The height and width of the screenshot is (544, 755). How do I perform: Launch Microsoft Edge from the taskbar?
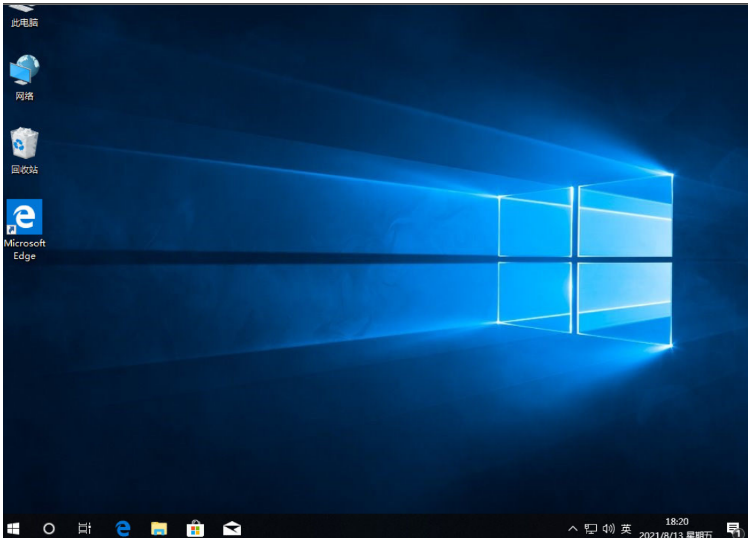tap(123, 528)
